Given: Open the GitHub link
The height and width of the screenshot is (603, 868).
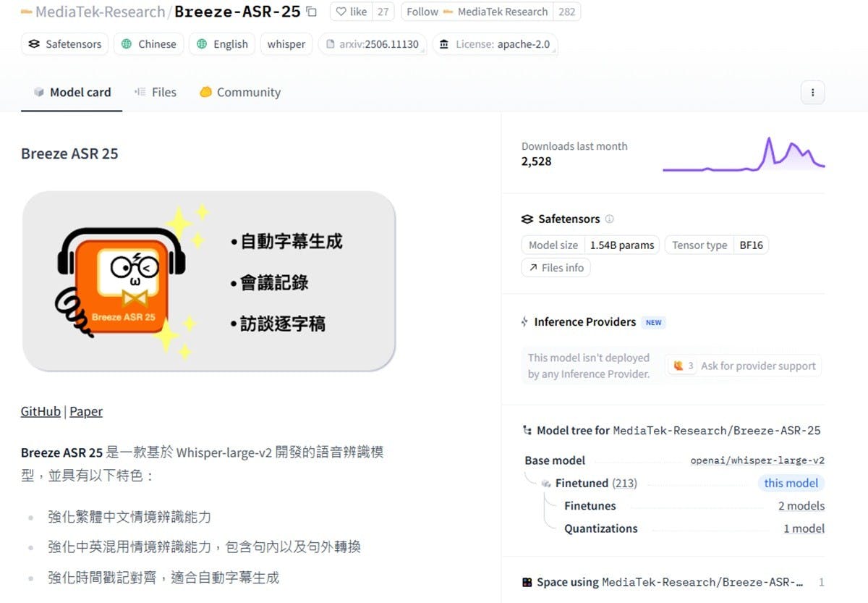Looking at the screenshot, I should (41, 411).
